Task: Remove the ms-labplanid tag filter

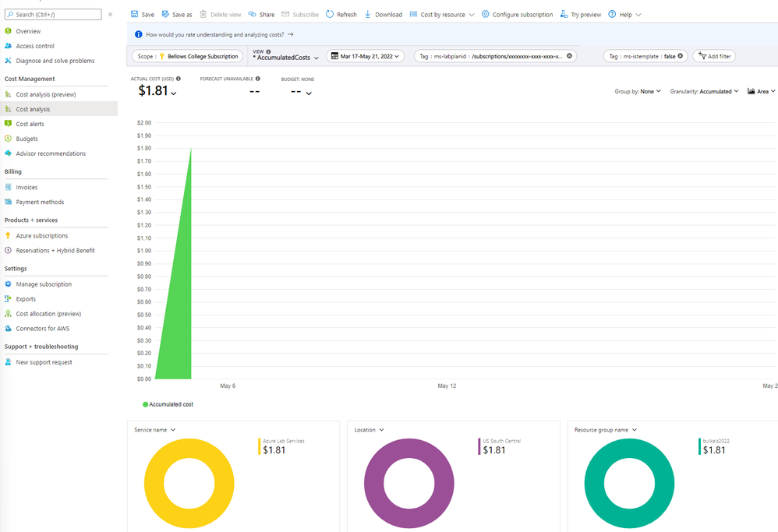Action: point(569,56)
